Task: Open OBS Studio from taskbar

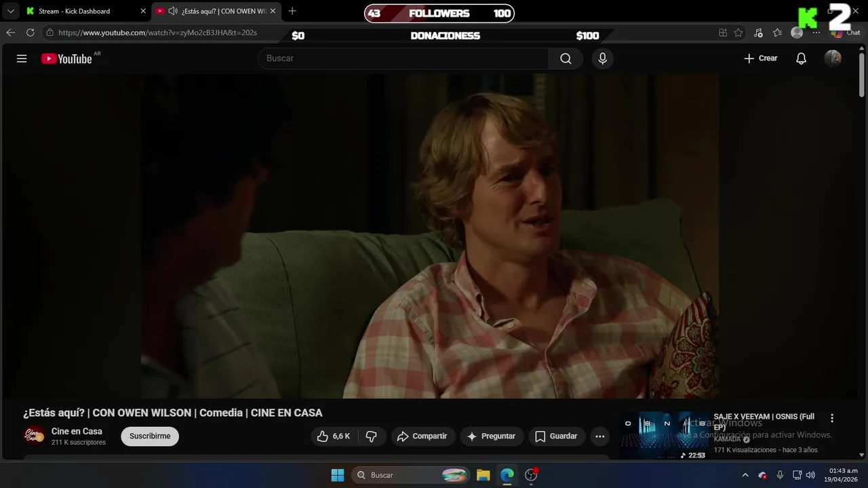Action: (532, 475)
